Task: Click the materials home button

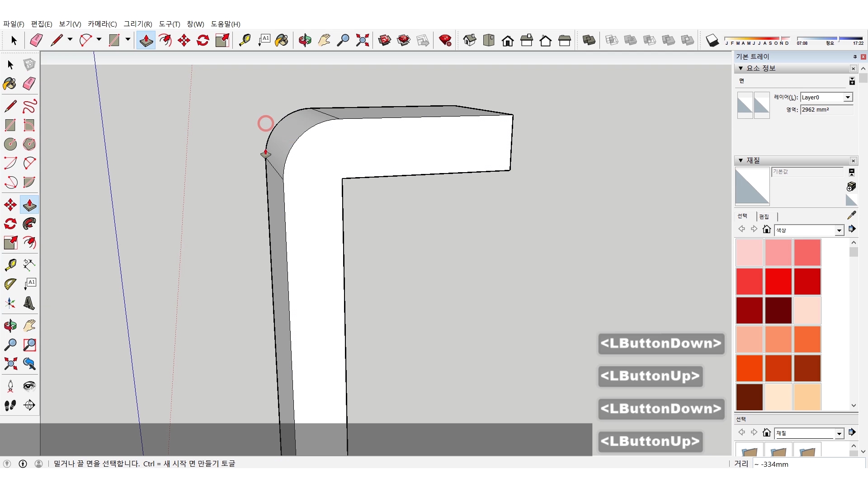Action: [766, 229]
